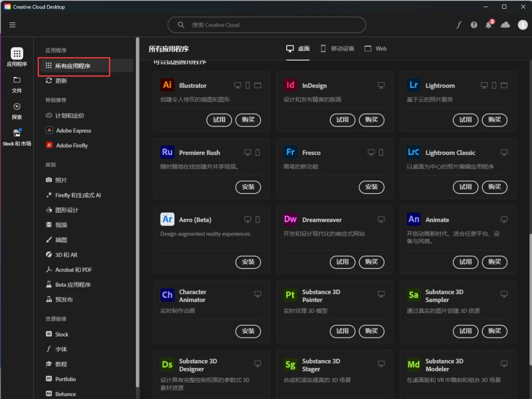This screenshot has height=399, width=532.
Task: Click the Lightroom Classic LrC icon
Action: tap(414, 152)
